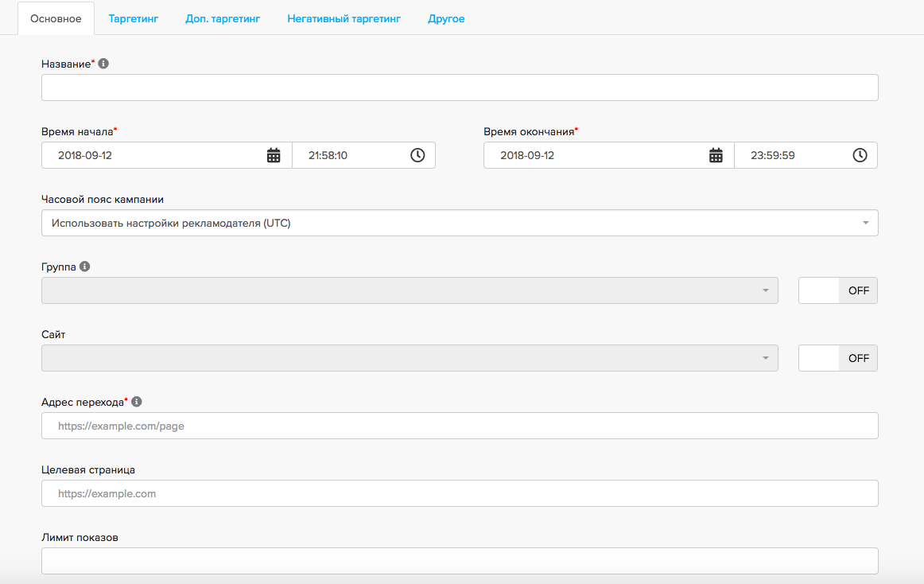Open the Группа dropdown list
Viewport: 924px width, 584px height.
tap(410, 290)
